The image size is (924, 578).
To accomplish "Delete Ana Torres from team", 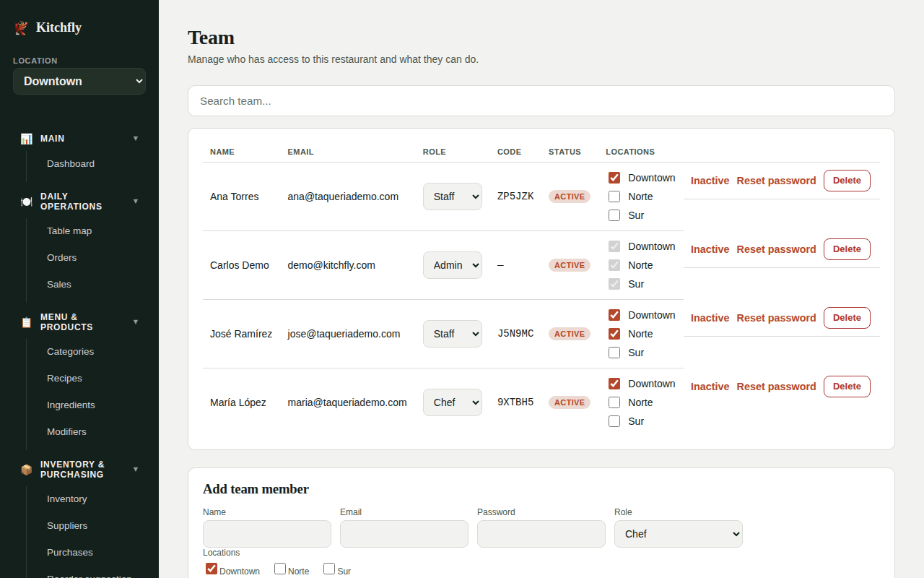I will coord(847,181).
